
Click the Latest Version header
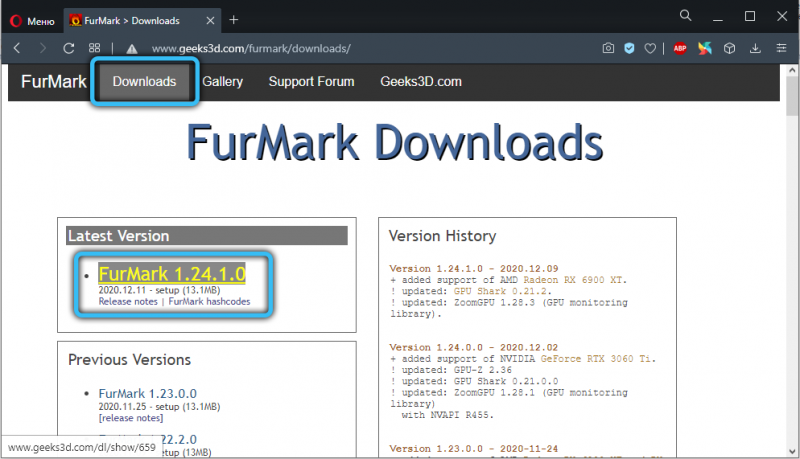click(x=207, y=236)
